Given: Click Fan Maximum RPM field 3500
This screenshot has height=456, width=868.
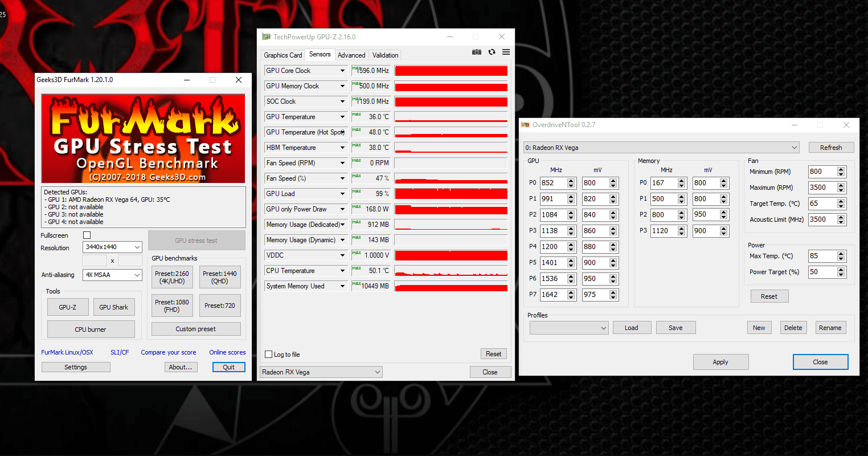Looking at the screenshot, I should (822, 188).
